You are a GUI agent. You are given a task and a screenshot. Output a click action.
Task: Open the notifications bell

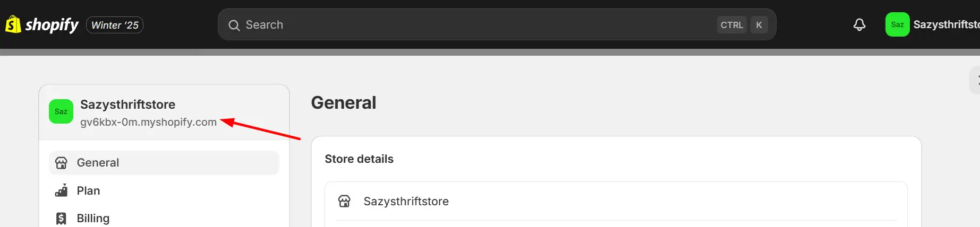pyautogui.click(x=859, y=25)
